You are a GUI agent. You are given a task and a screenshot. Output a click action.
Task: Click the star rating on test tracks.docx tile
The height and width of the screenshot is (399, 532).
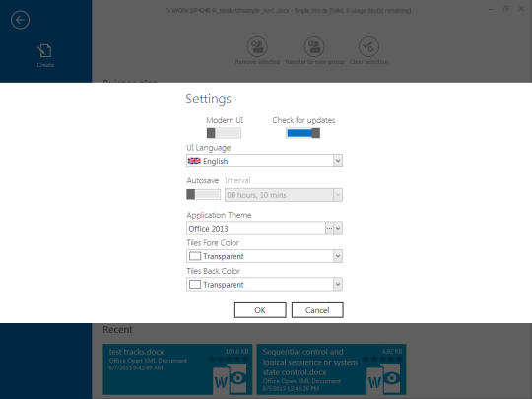[x=229, y=359]
